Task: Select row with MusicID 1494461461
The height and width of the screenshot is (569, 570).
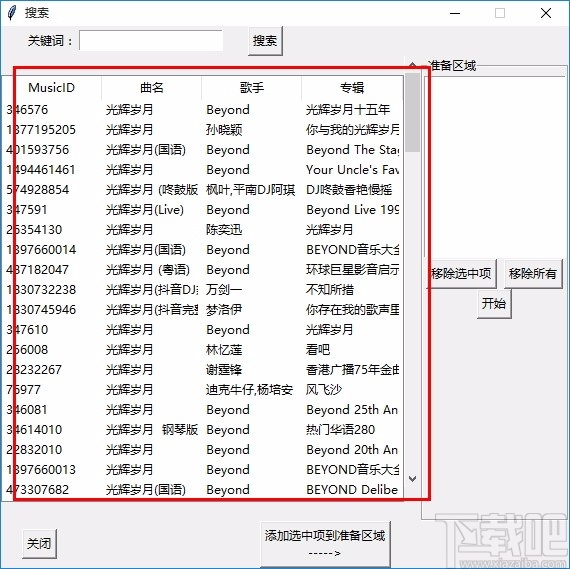Action: [202, 169]
